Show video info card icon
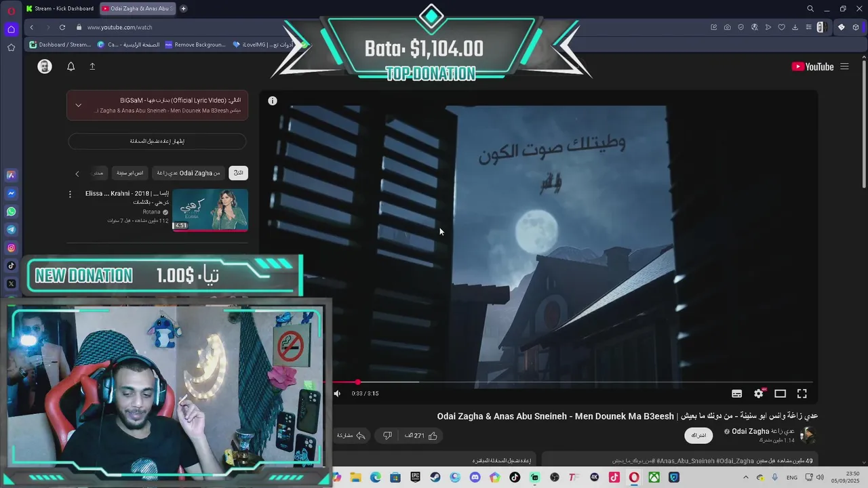 pyautogui.click(x=273, y=101)
